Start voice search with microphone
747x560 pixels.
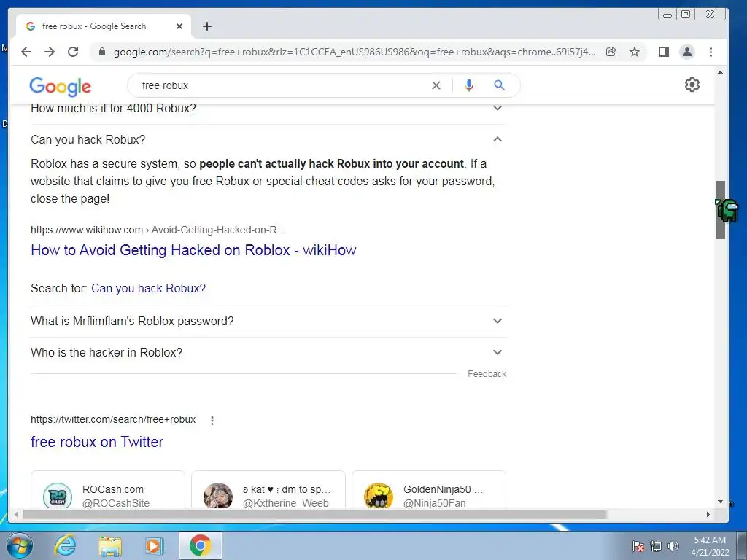tap(469, 85)
